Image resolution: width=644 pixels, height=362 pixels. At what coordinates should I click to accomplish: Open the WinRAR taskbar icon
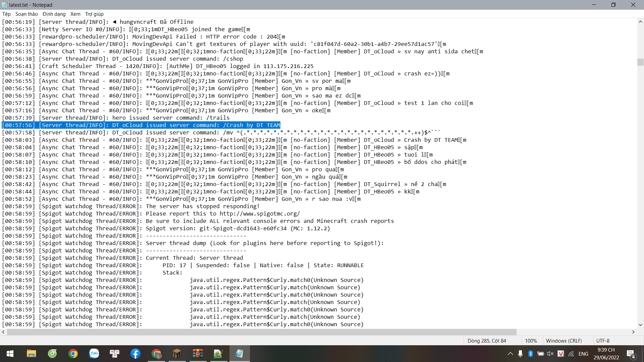[x=198, y=354]
